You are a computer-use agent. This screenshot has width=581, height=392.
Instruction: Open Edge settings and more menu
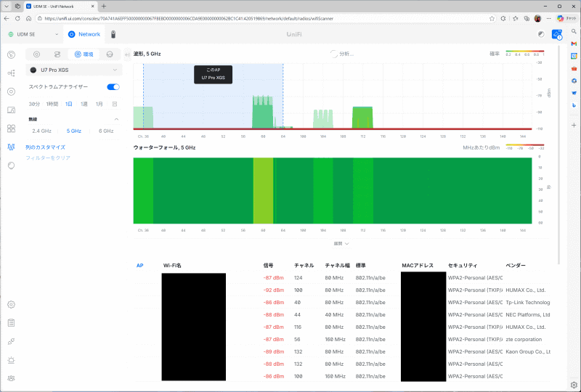pyautogui.click(x=548, y=18)
